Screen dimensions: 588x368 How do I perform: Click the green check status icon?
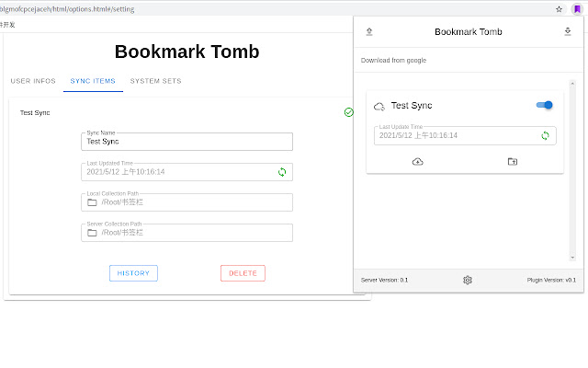pyautogui.click(x=349, y=112)
